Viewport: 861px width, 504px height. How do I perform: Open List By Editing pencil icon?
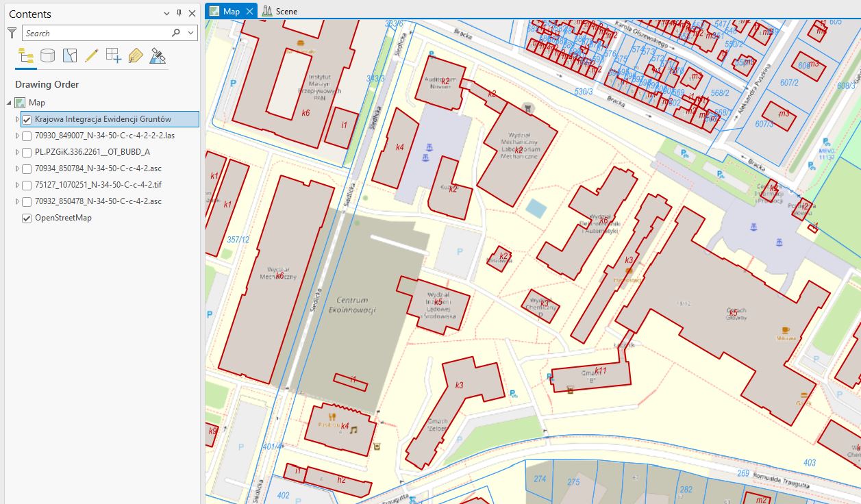click(91, 56)
